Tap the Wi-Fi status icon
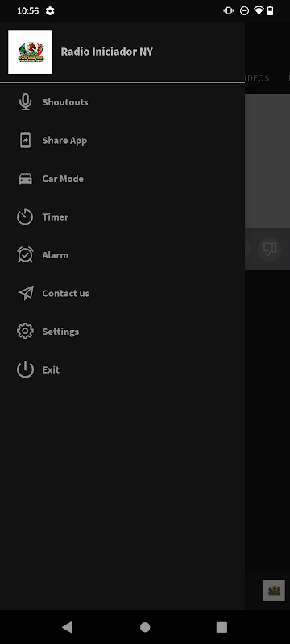Screen dimensions: 290x644 pyautogui.click(x=259, y=10)
